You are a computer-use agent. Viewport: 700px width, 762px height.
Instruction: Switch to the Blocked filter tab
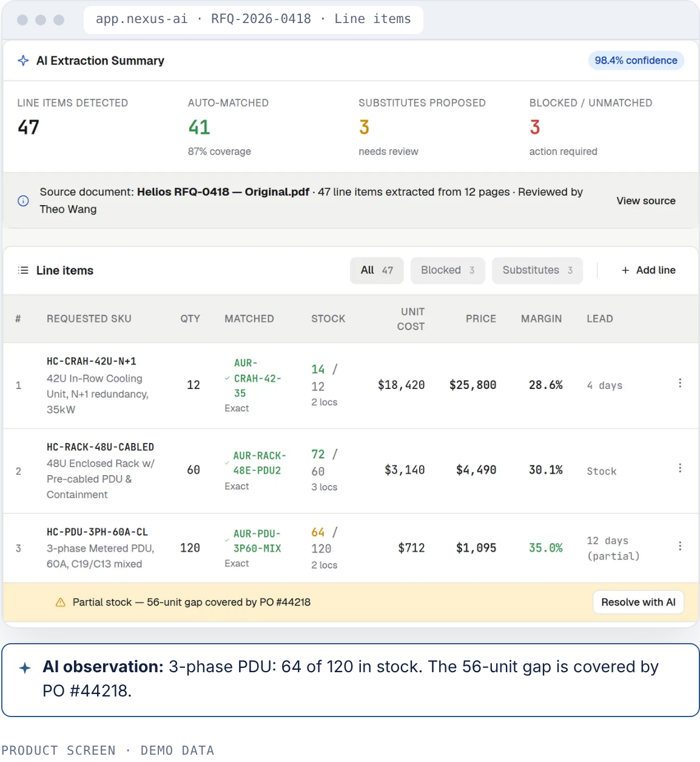pyautogui.click(x=448, y=271)
